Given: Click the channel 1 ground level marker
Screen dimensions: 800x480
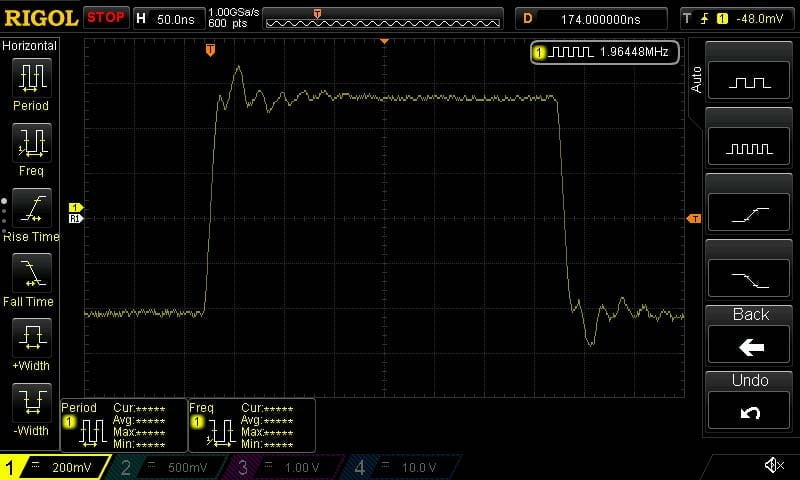Looking at the screenshot, I should (76, 208).
